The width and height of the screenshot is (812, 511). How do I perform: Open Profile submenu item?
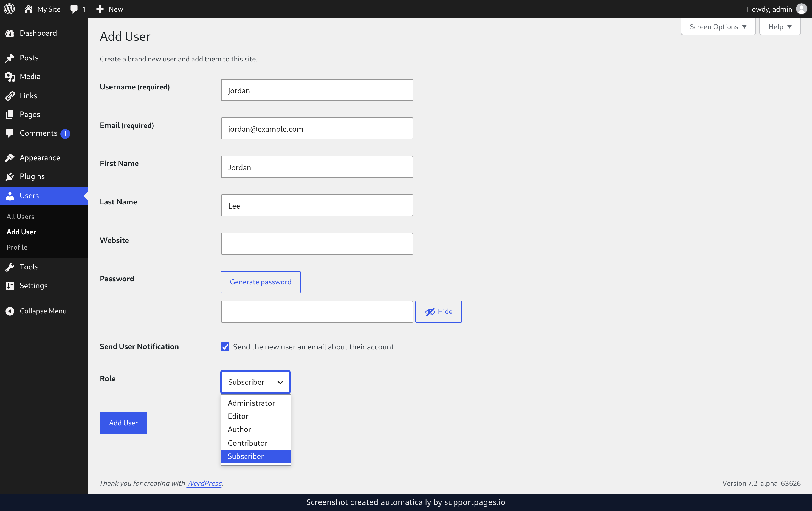point(17,247)
